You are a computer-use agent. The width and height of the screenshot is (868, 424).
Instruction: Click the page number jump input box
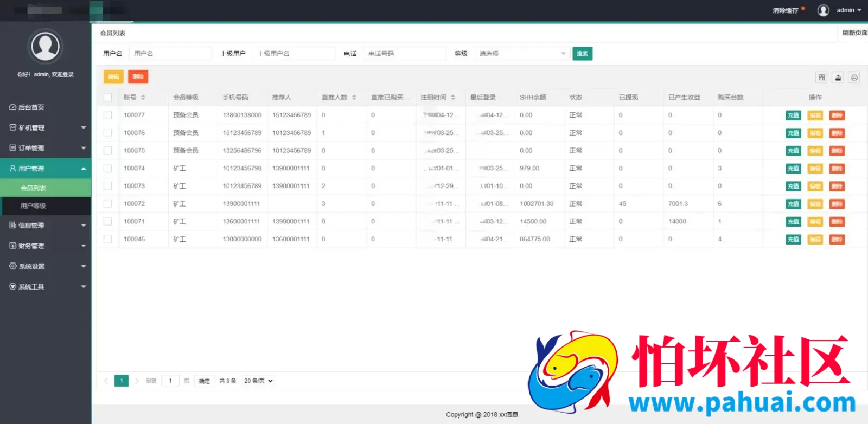click(x=170, y=381)
